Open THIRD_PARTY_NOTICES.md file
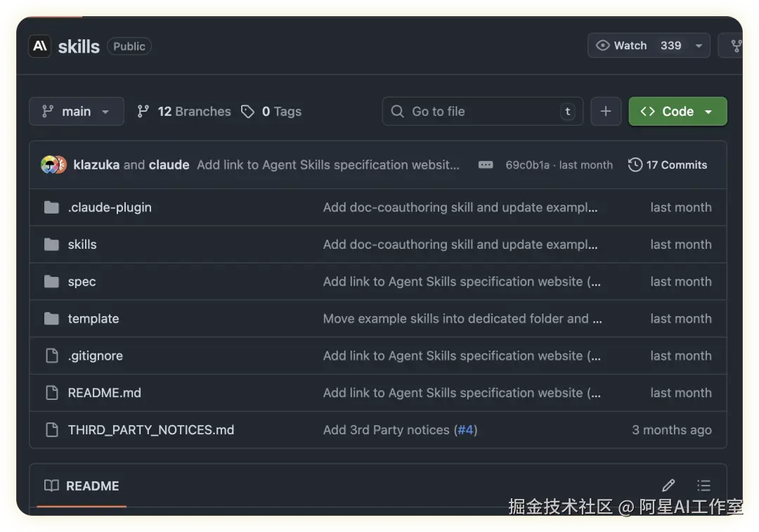The image size is (759, 532). coord(151,430)
